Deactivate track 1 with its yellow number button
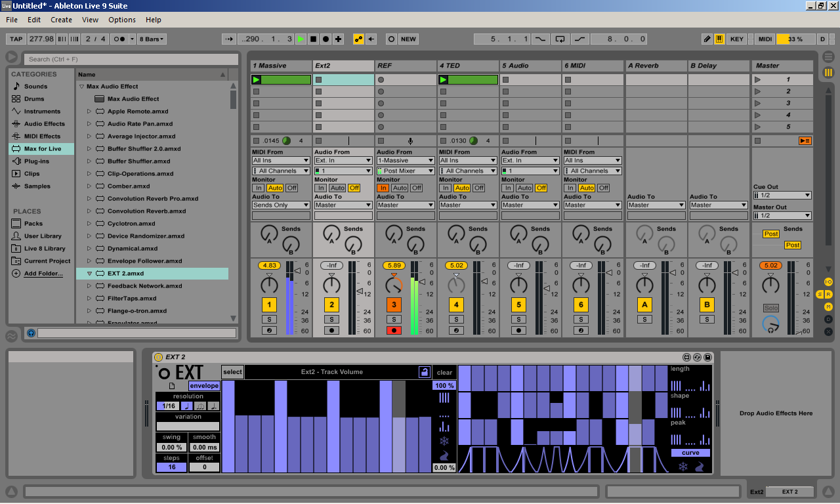840x504 pixels. coord(269,304)
